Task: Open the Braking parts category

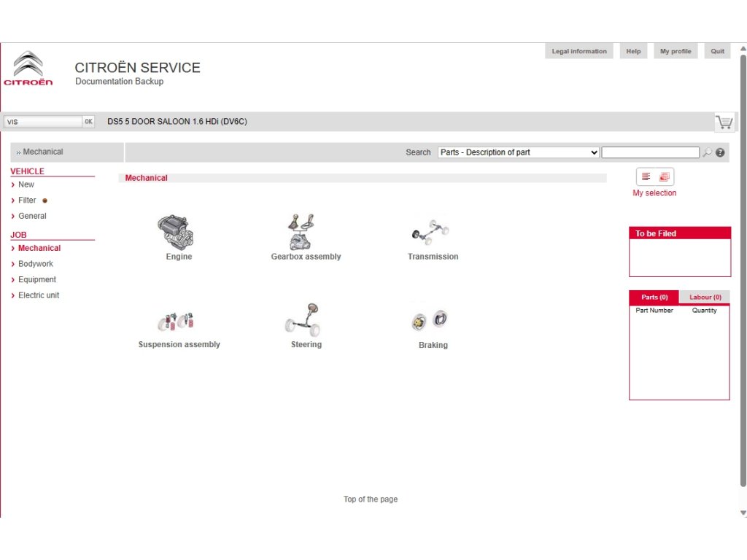Action: pos(430,320)
